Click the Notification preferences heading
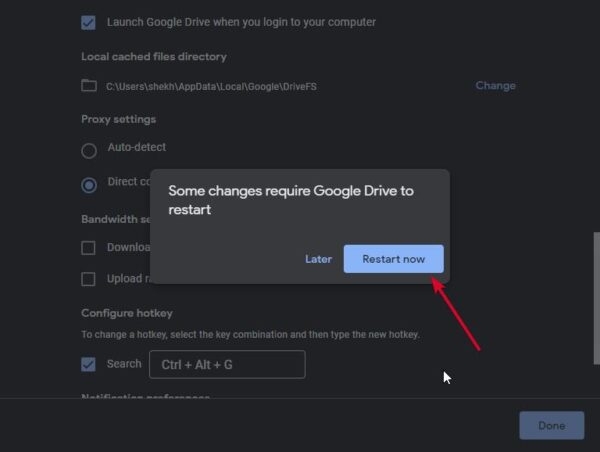This screenshot has height=452, width=600. (145, 397)
